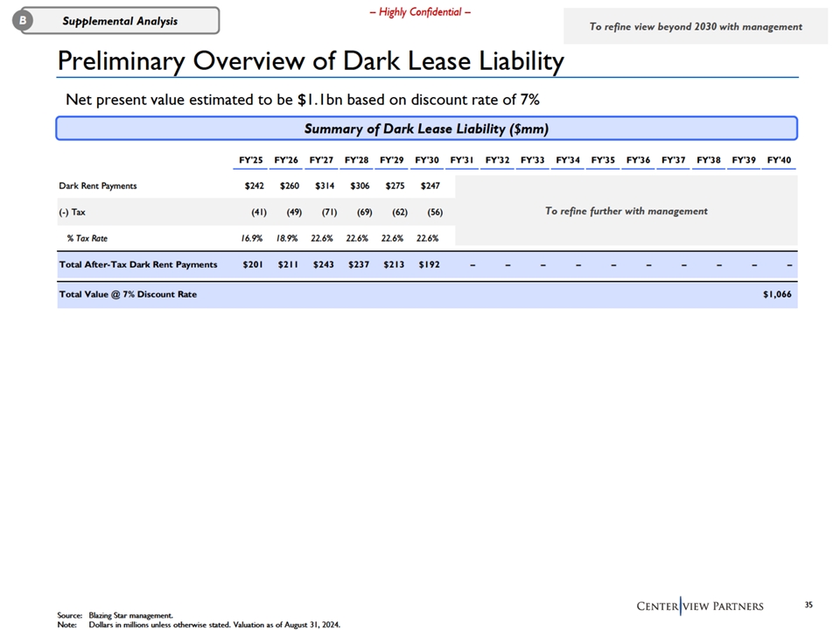Click the $1,066 total value figure
Viewport: 840px width, 630px height.
[x=777, y=294]
